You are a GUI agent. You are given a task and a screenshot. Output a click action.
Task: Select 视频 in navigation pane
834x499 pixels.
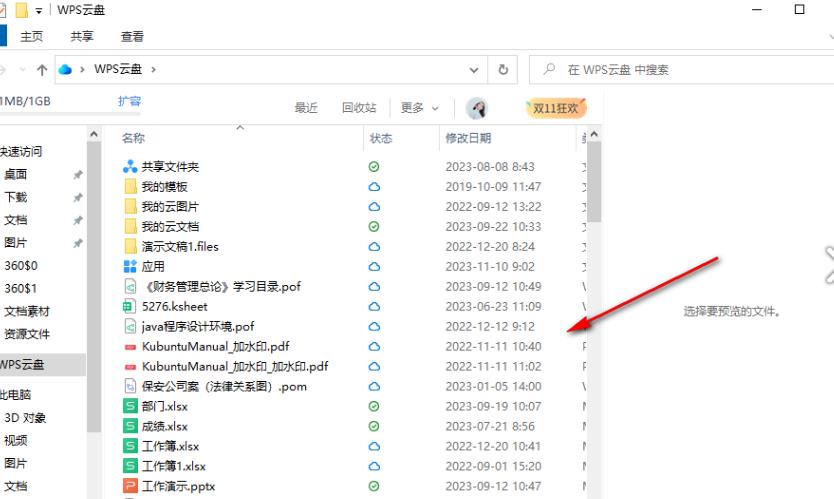pos(15,440)
